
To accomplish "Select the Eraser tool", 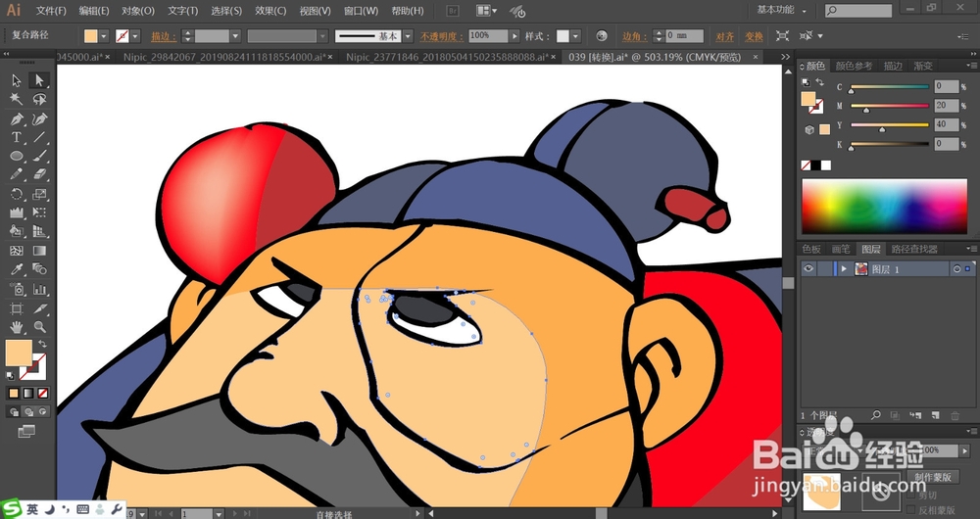I will [39, 175].
